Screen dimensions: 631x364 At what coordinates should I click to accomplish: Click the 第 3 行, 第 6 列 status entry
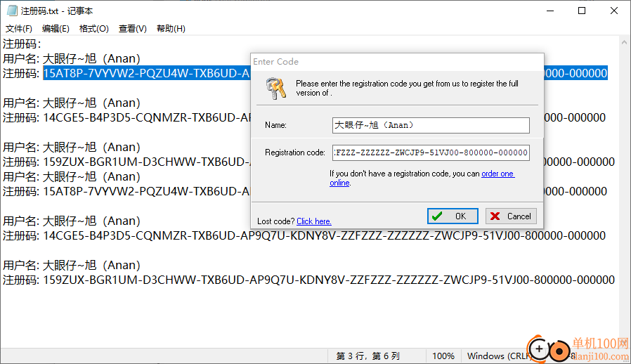[367, 356]
